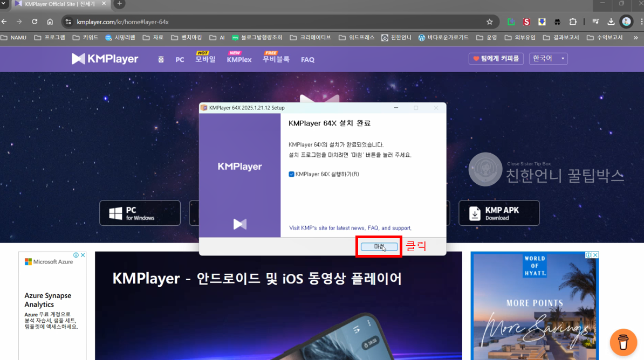The width and height of the screenshot is (644, 360).
Task: Open 운영 bookmark folder
Action: (x=487, y=37)
